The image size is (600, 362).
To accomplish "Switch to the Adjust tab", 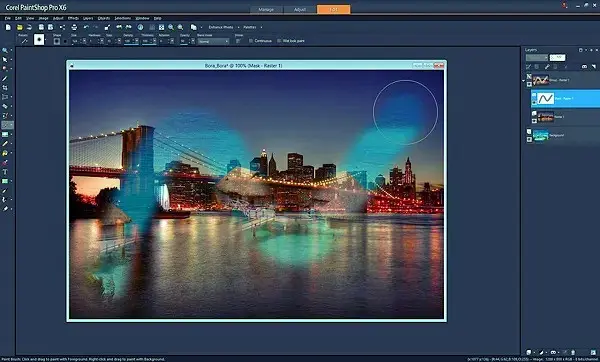I will click(300, 9).
